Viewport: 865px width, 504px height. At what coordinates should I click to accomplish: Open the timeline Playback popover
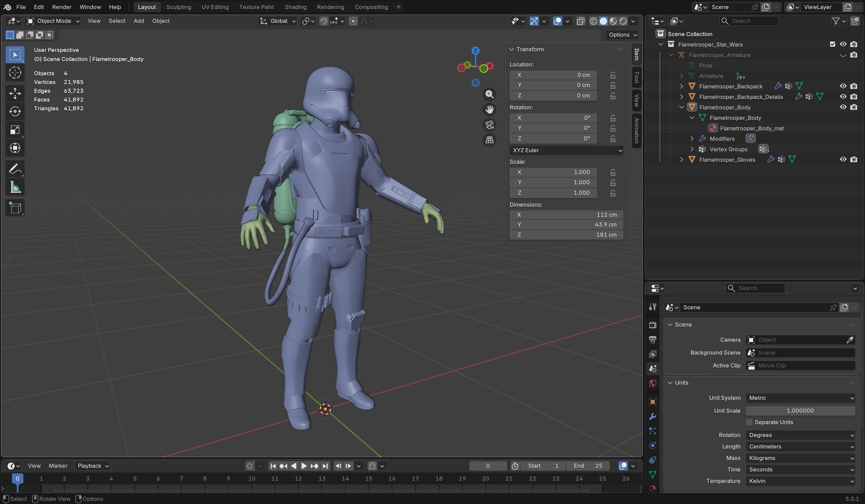coord(92,466)
